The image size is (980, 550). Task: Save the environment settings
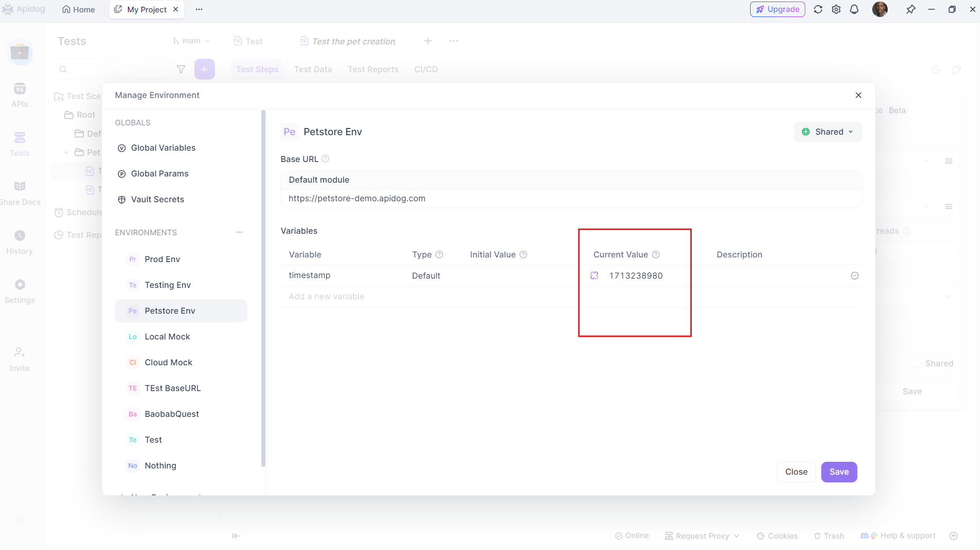point(839,472)
